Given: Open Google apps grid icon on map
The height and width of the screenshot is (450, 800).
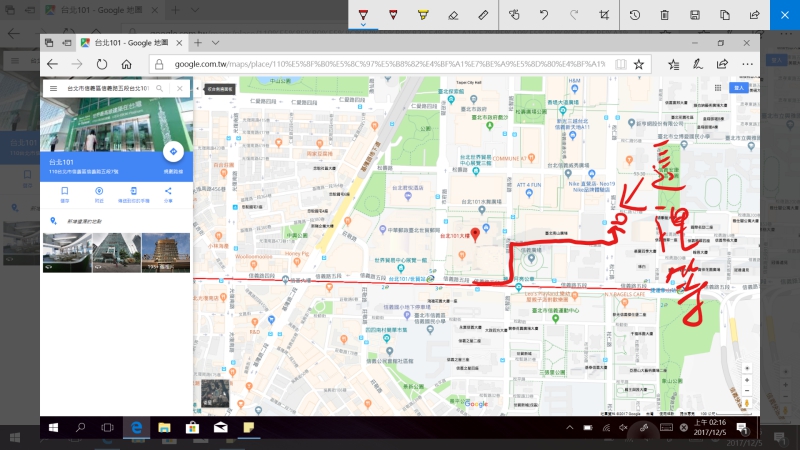Looking at the screenshot, I should pos(718,88).
